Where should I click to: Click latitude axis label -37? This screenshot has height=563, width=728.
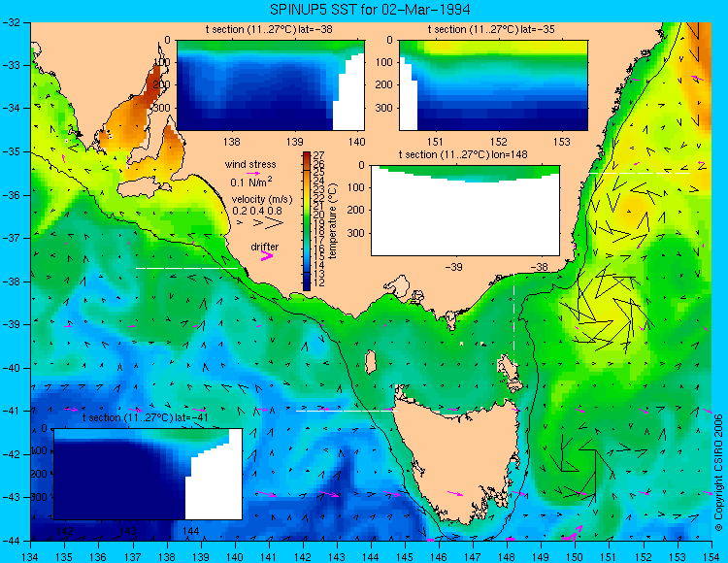[11, 238]
